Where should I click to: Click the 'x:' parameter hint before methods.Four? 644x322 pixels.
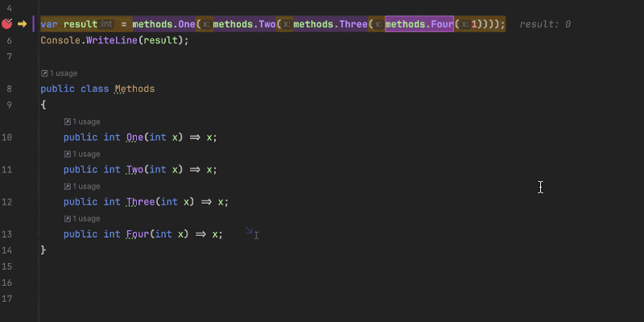pos(378,25)
